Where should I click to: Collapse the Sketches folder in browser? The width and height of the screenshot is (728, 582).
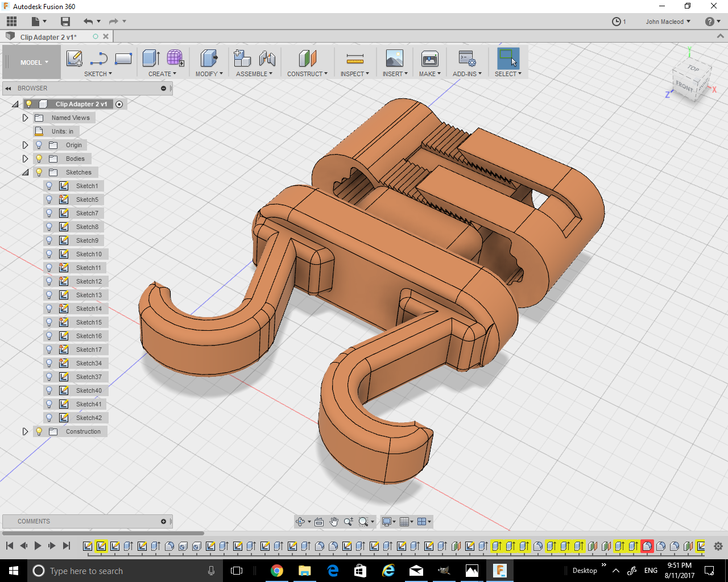[x=25, y=172]
